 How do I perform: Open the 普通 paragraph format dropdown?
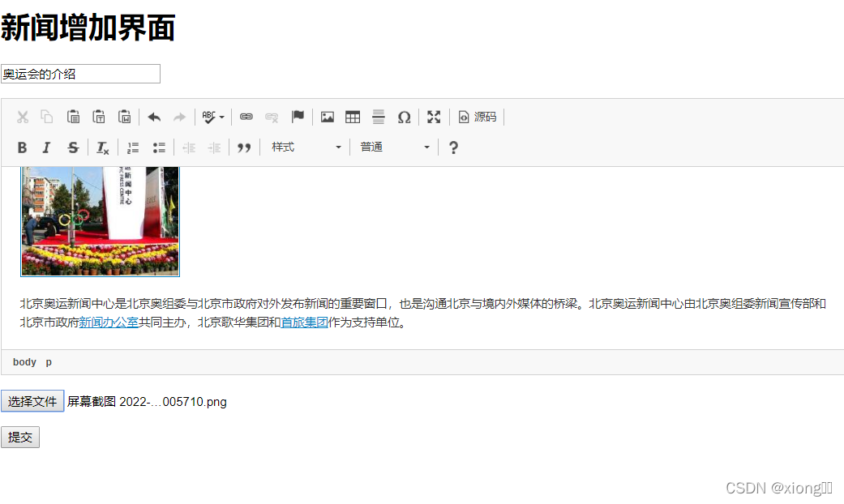point(395,147)
